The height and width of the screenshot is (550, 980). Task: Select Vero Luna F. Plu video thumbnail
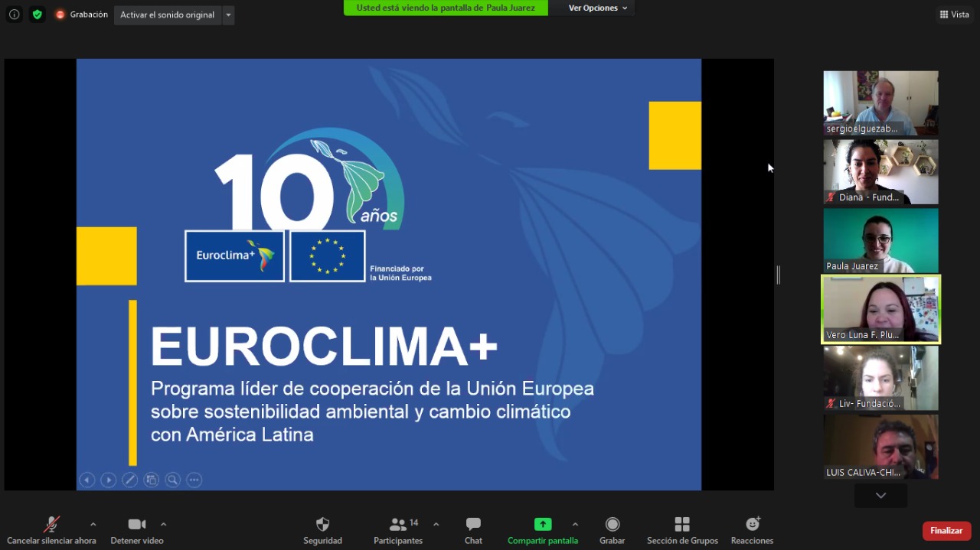point(880,310)
